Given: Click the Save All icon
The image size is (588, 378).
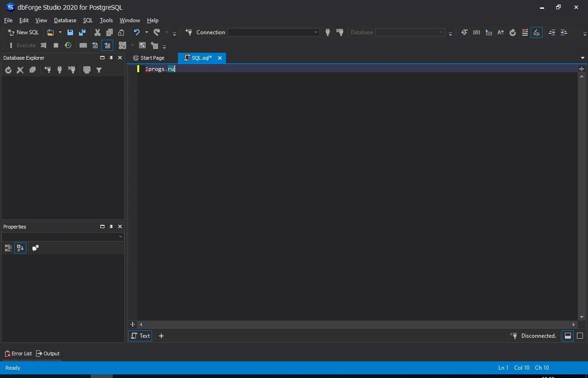Looking at the screenshot, I should (82, 32).
